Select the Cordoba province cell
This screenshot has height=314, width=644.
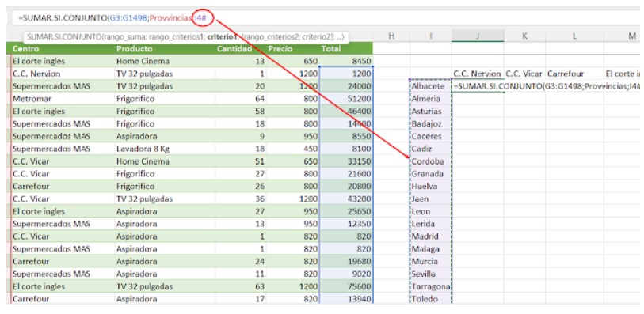pyautogui.click(x=430, y=161)
